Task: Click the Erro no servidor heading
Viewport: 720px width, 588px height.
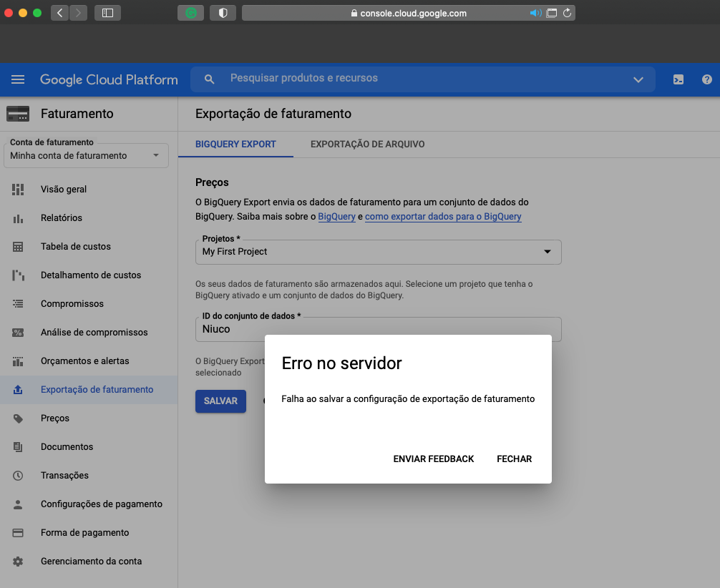Action: coord(341,363)
